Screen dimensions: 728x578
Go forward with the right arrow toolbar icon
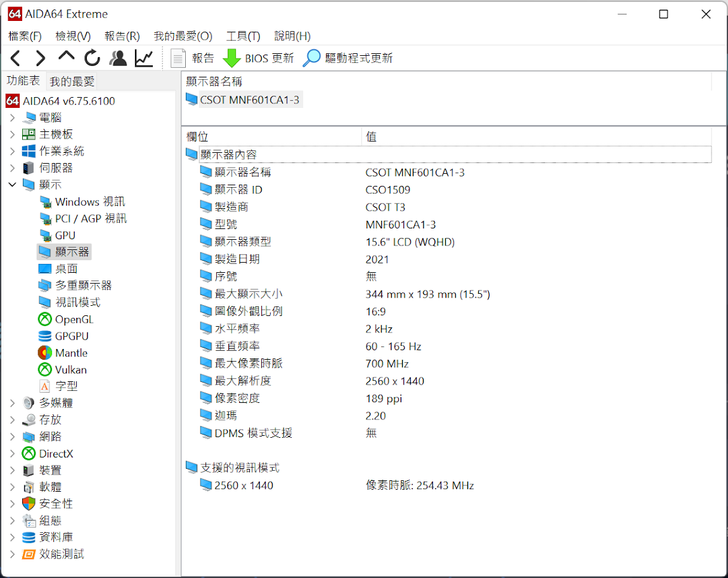(x=41, y=58)
